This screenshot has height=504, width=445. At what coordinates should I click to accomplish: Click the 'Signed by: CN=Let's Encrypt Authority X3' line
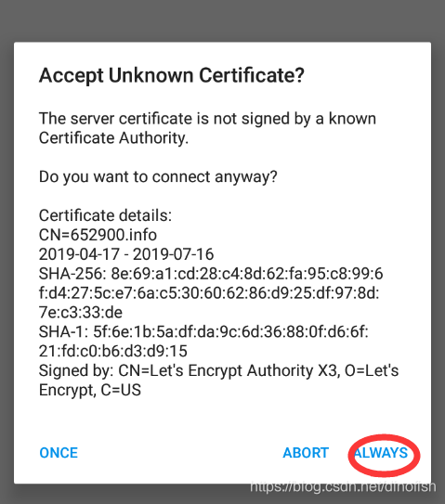pos(219,370)
